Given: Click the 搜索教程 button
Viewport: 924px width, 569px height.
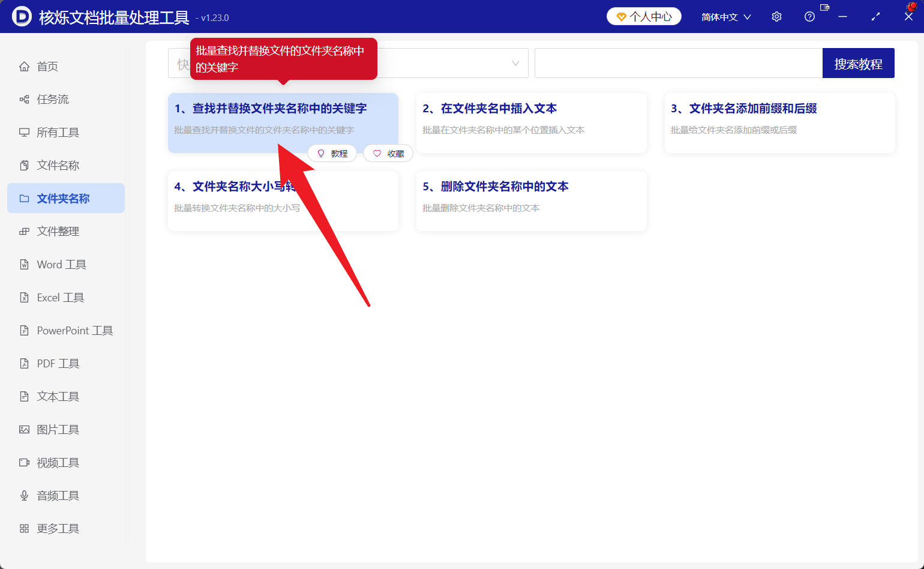Looking at the screenshot, I should click(x=859, y=63).
